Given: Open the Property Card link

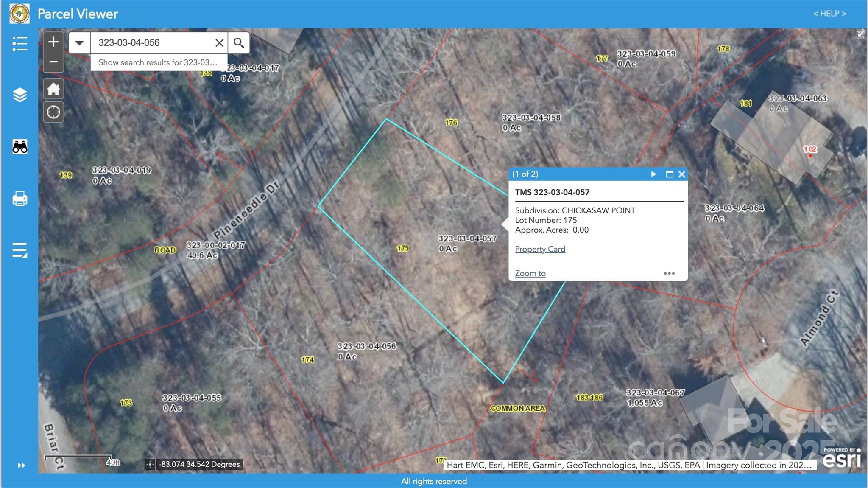Looking at the screenshot, I should pyautogui.click(x=540, y=249).
